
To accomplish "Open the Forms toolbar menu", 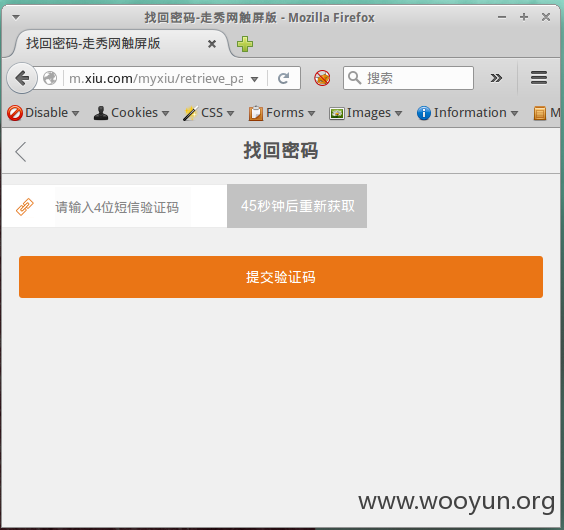I will [x=282, y=113].
